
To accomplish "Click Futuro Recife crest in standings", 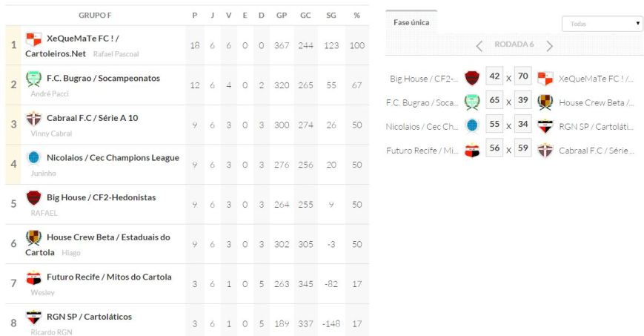I will coord(33,277).
